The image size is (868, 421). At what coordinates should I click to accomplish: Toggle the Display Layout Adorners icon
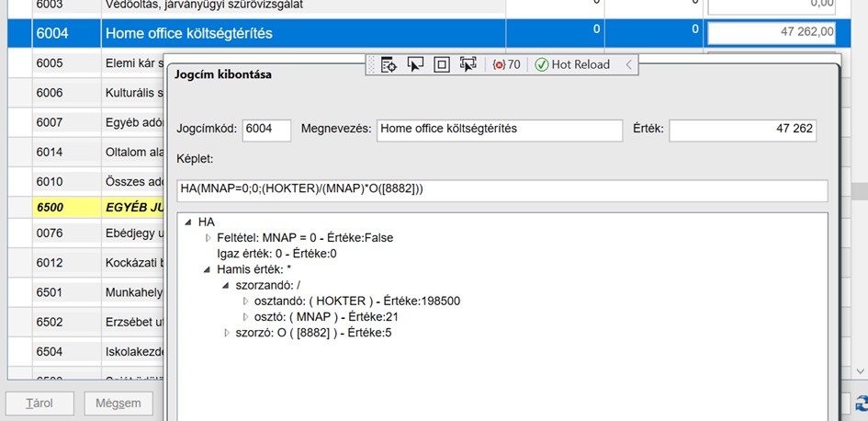441,65
